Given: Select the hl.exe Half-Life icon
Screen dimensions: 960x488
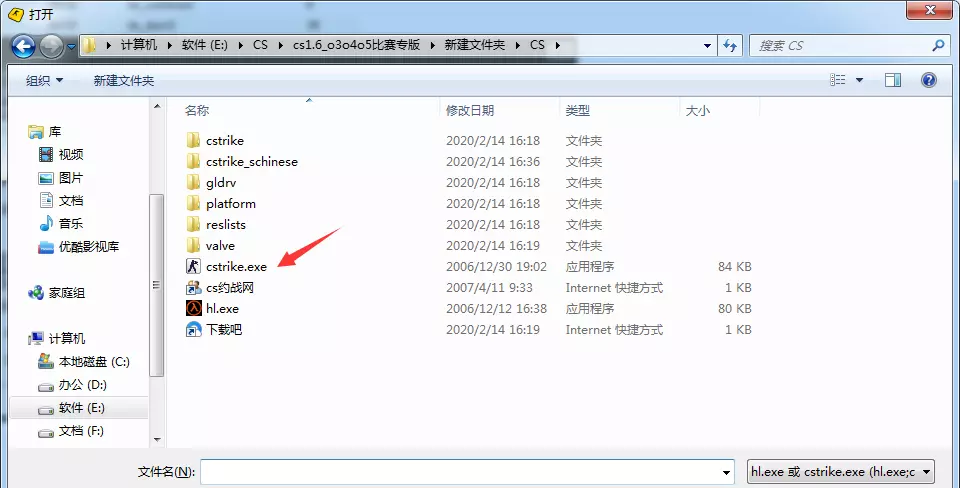Looking at the screenshot, I should [x=193, y=308].
